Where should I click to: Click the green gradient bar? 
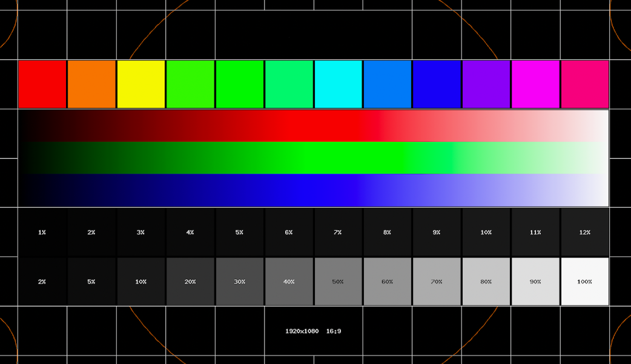[314, 158]
